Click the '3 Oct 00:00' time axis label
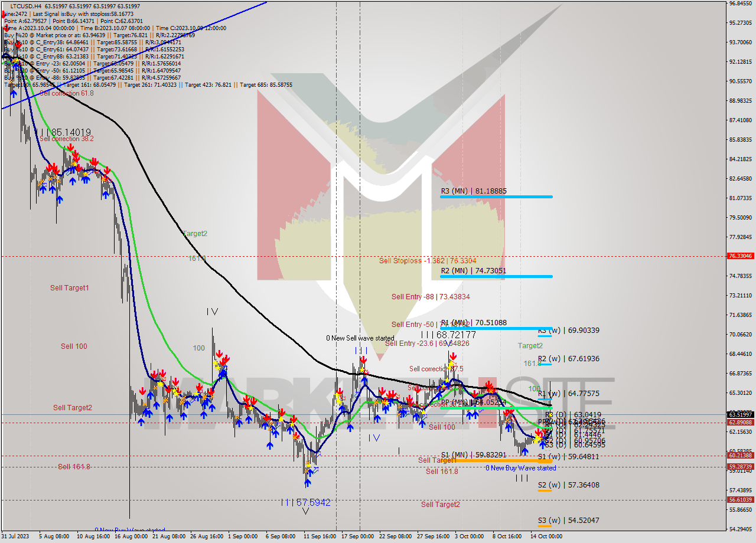 (x=470, y=537)
